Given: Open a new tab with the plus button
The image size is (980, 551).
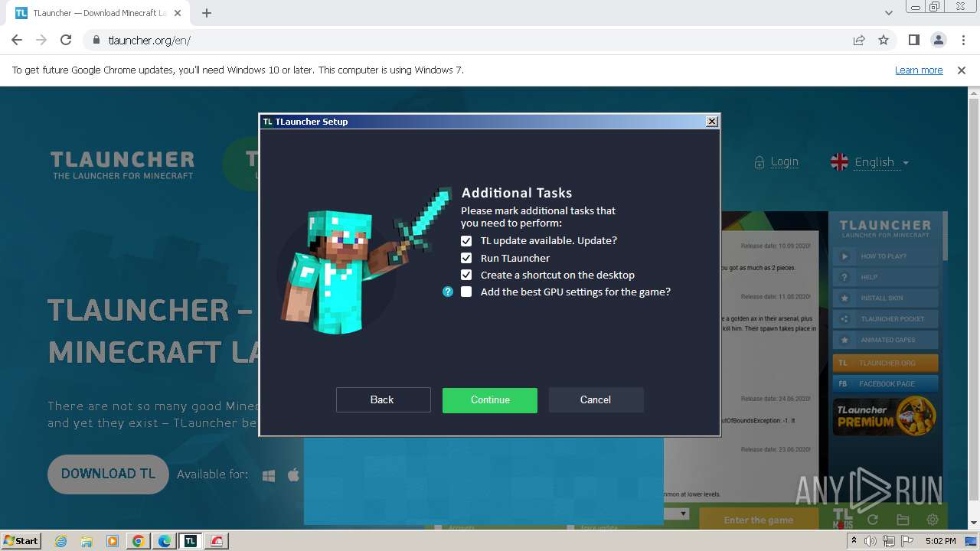Looking at the screenshot, I should coord(207,13).
